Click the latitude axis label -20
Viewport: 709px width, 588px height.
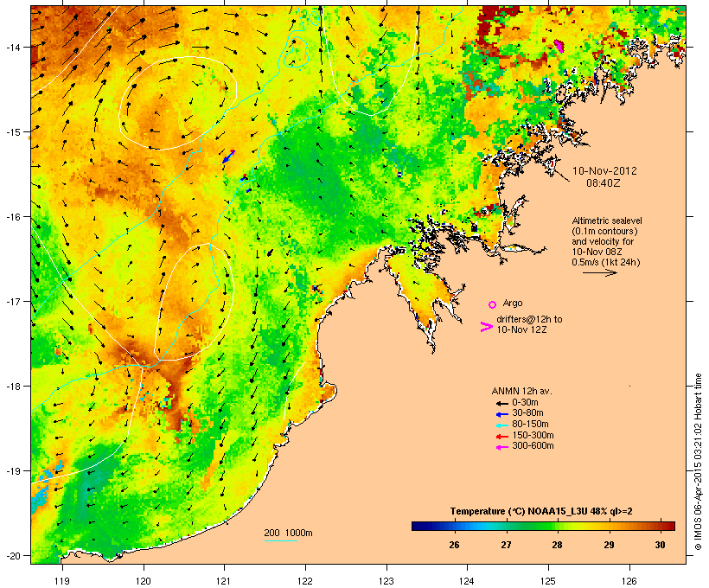(12, 556)
